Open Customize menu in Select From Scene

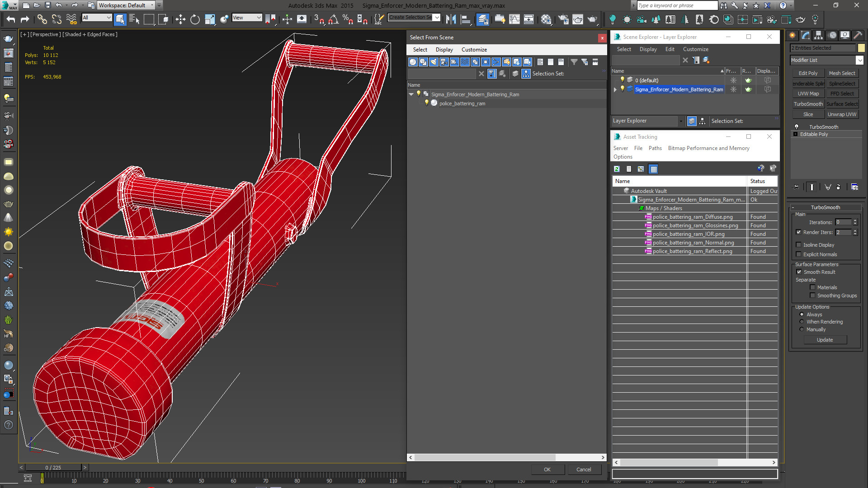(x=474, y=50)
